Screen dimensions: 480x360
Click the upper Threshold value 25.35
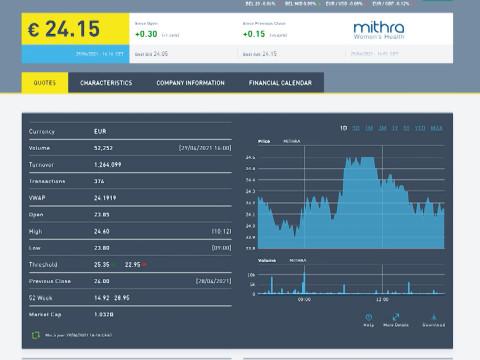pyautogui.click(x=102, y=264)
